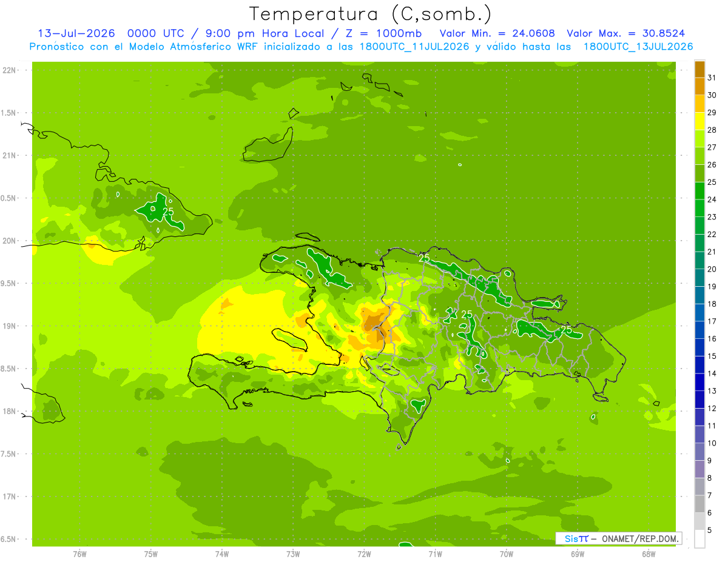Click the dark orange legend swatch above 31
This screenshot has height=562, width=728.
point(699,69)
